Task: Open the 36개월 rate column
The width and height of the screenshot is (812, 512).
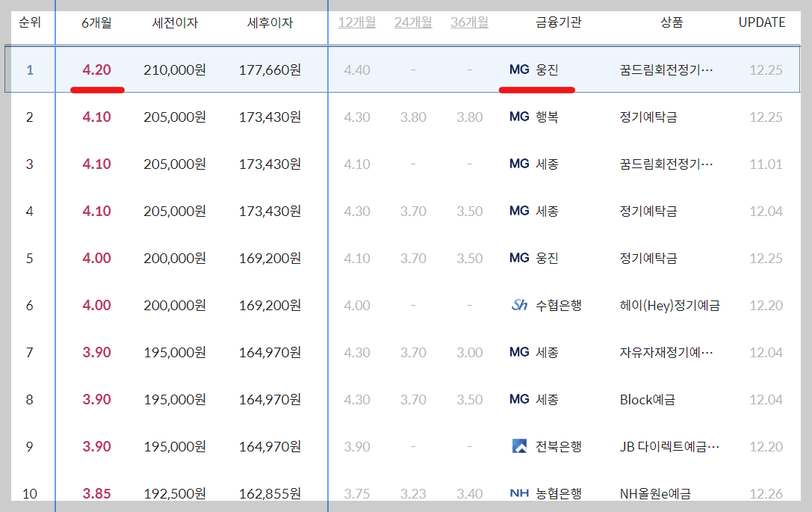Action: (x=468, y=22)
